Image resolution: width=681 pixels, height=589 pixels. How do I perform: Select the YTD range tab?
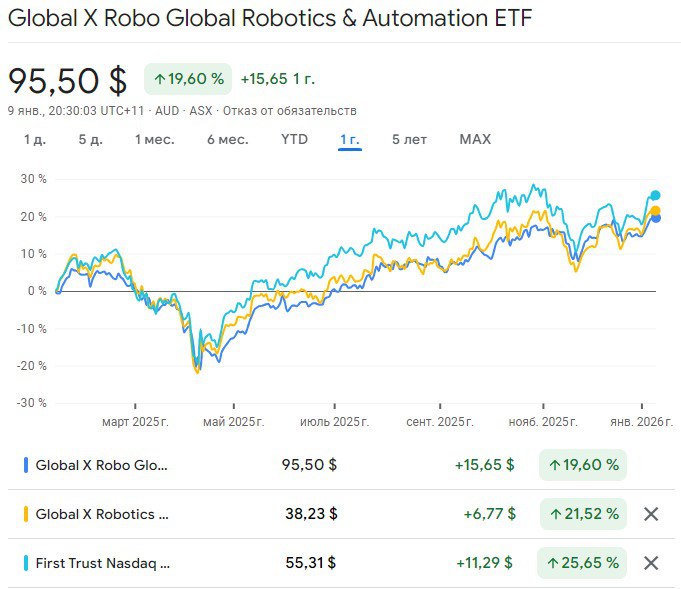coord(294,140)
